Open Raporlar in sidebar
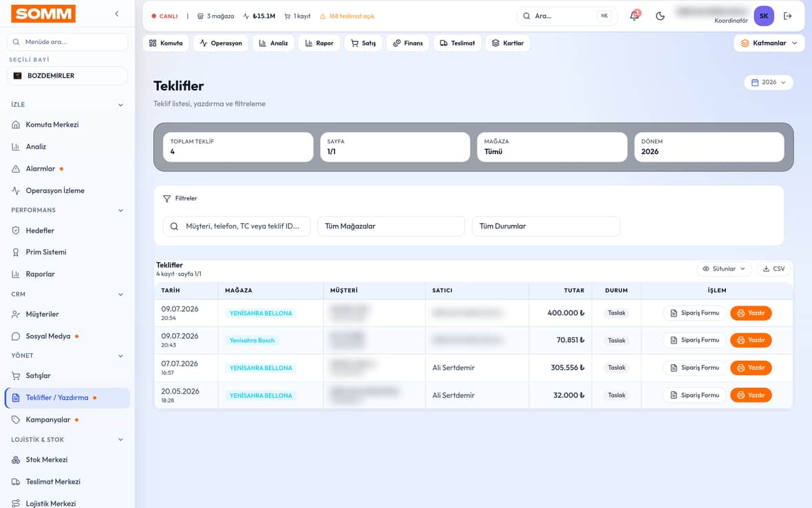This screenshot has height=508, width=812. pos(67,274)
